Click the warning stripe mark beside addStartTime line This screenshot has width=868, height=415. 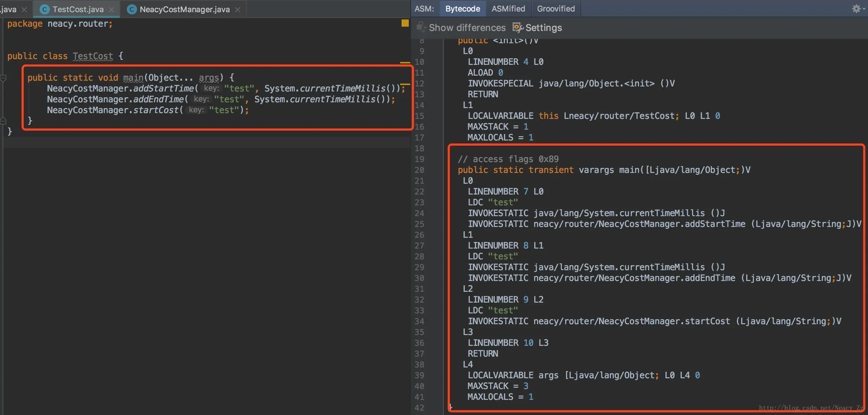pos(405,84)
